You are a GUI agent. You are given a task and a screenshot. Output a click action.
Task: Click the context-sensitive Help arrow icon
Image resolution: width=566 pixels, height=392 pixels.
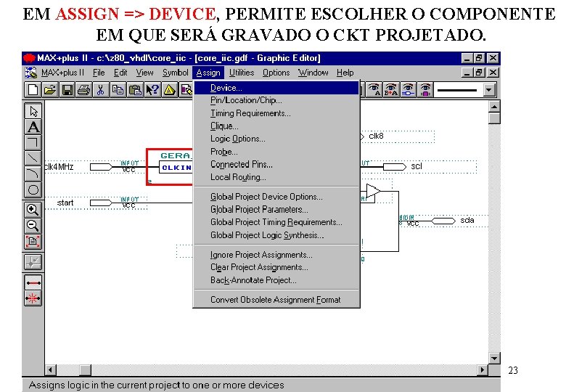pos(152,89)
